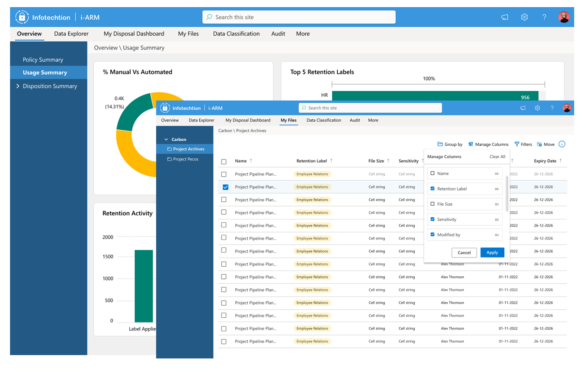Click the Apply button
This screenshot has height=384, width=588.
[492, 253]
